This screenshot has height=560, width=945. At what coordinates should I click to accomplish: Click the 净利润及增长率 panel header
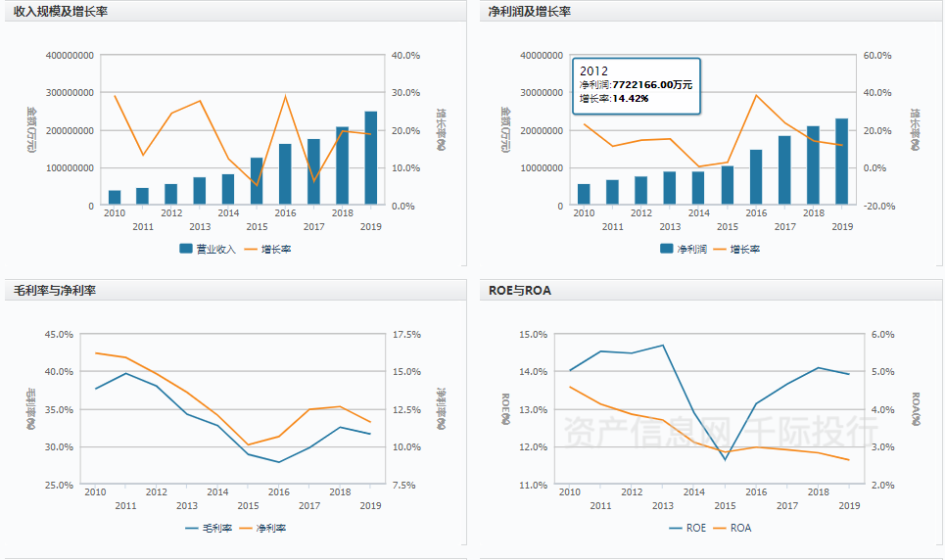[x=529, y=11]
